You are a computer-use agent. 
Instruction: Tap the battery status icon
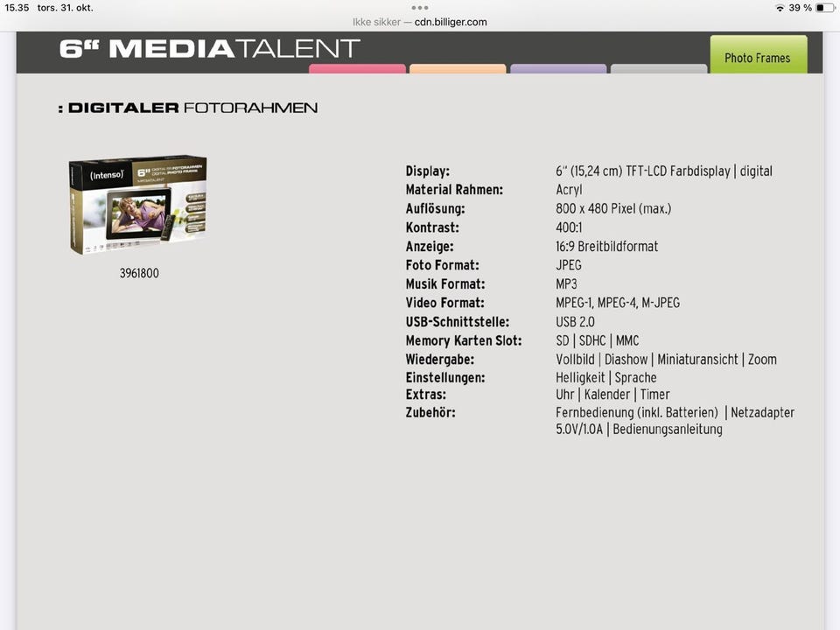pyautogui.click(x=825, y=8)
